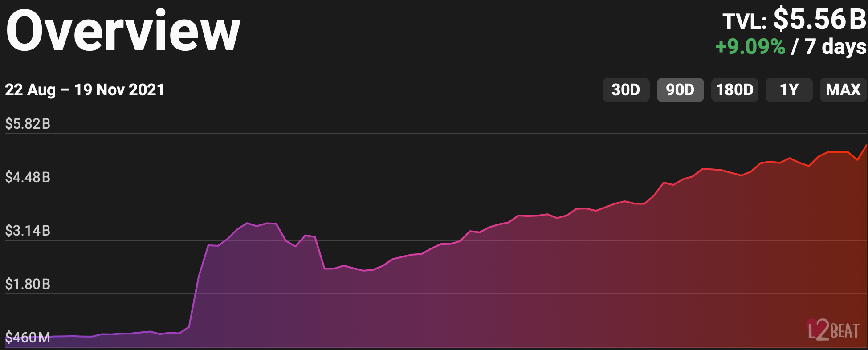The image size is (868, 350).
Task: Click the $1.80B axis label
Action: point(28,284)
